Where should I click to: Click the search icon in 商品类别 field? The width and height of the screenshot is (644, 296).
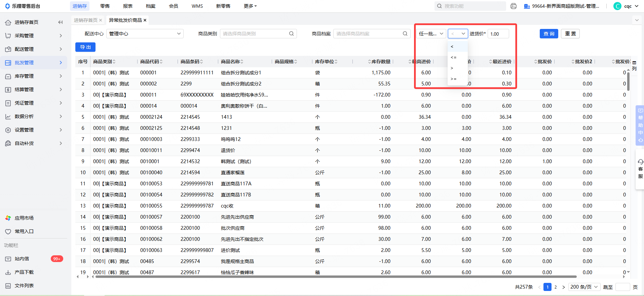pyautogui.click(x=292, y=34)
